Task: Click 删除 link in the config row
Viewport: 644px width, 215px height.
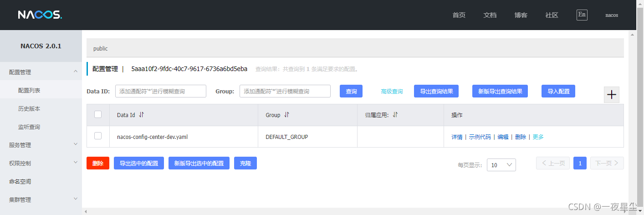Action: (x=521, y=137)
